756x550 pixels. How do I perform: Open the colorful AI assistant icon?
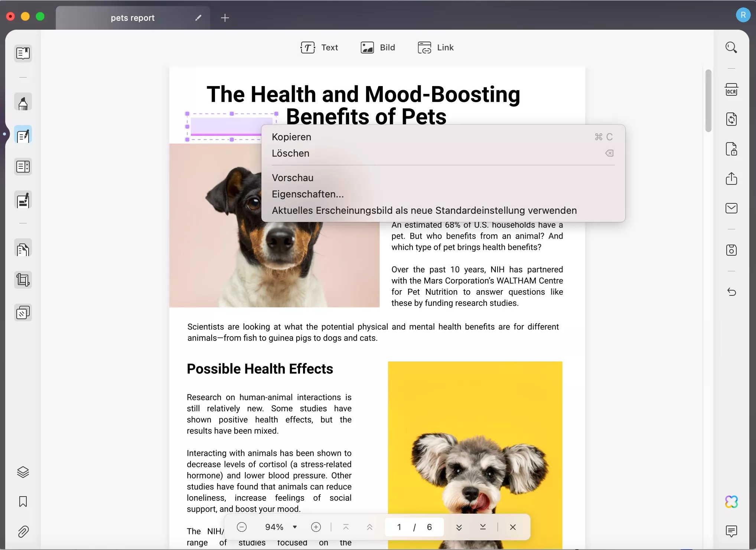[x=731, y=502]
